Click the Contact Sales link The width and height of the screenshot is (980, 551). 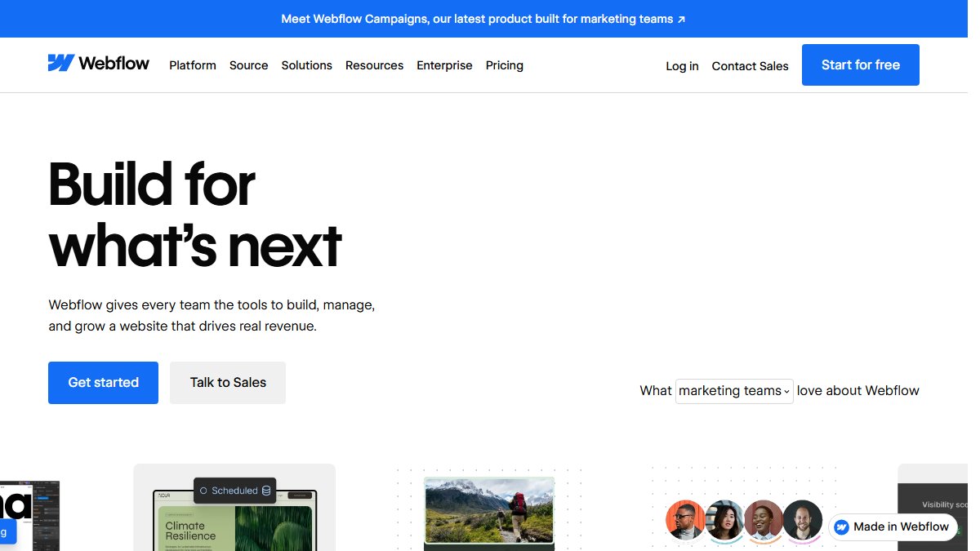[x=750, y=66]
